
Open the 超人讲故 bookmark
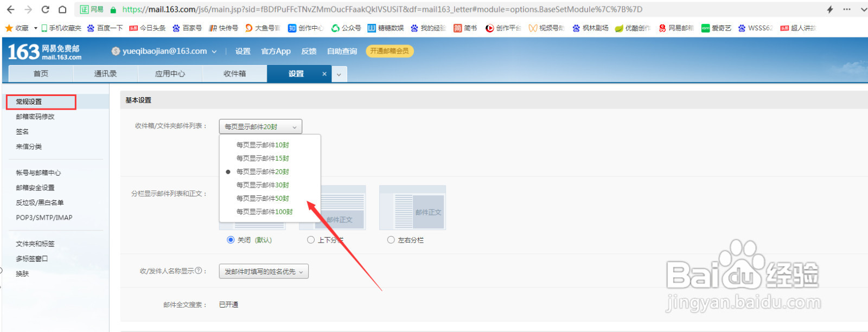click(798, 28)
